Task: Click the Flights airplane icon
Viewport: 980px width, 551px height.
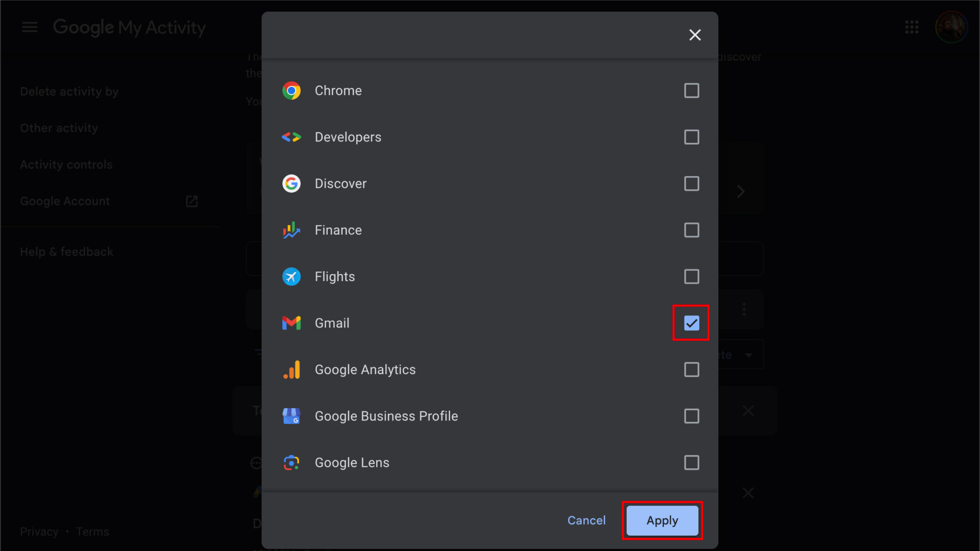Action: tap(291, 277)
